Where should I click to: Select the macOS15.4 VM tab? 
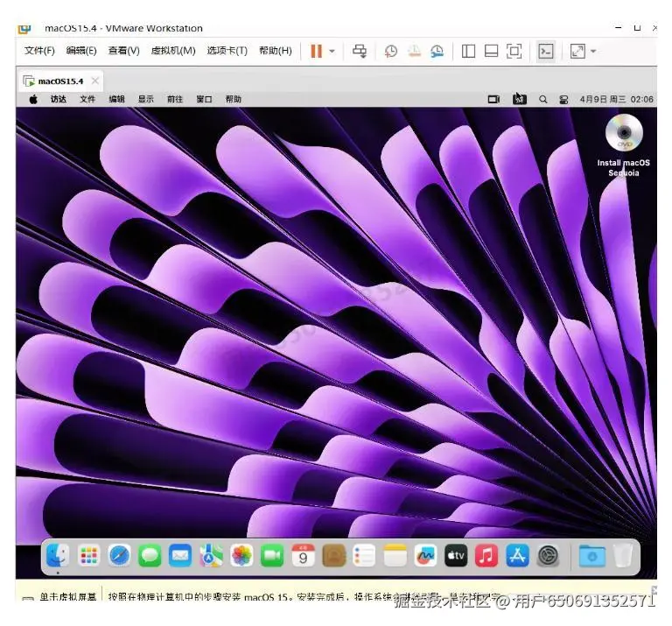[x=60, y=81]
